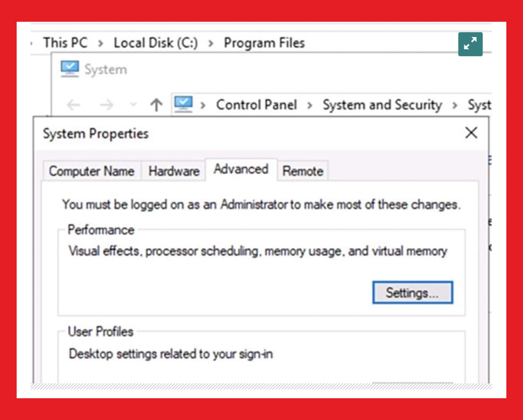Go up one level with up arrow
The height and width of the screenshot is (420, 523).
[156, 105]
